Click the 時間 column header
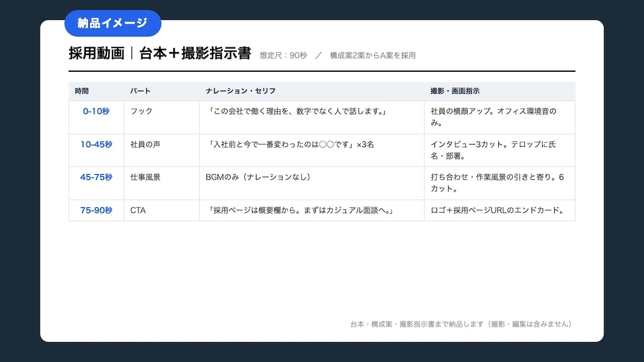This screenshot has height=362, width=644. pos(96,91)
